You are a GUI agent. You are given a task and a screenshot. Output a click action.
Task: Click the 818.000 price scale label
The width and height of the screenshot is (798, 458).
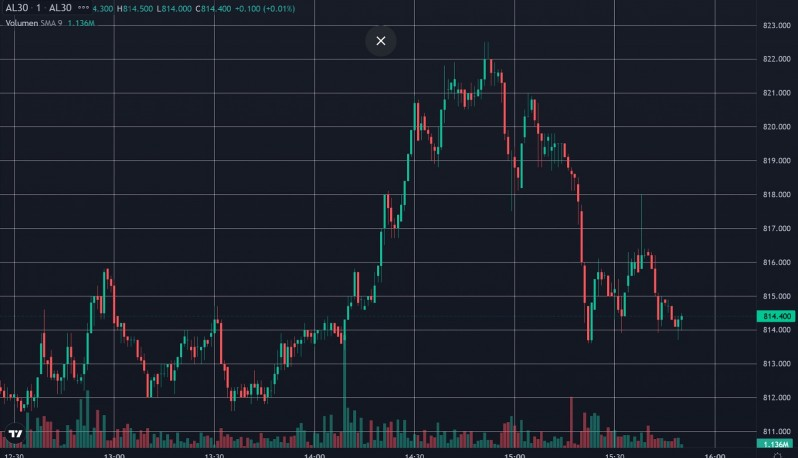(776, 195)
